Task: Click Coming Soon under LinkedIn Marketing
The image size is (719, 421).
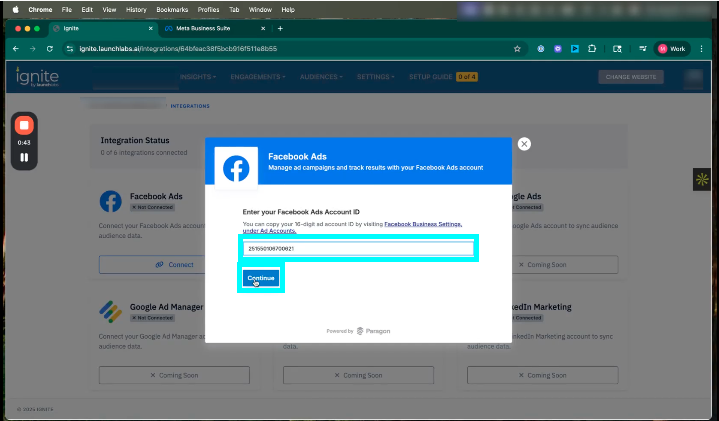Action: [542, 375]
